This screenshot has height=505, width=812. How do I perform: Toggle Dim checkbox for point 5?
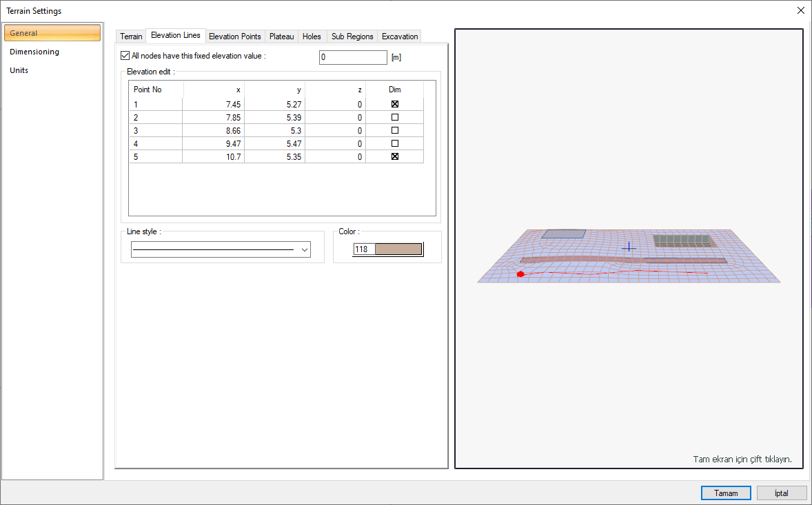[x=395, y=156]
